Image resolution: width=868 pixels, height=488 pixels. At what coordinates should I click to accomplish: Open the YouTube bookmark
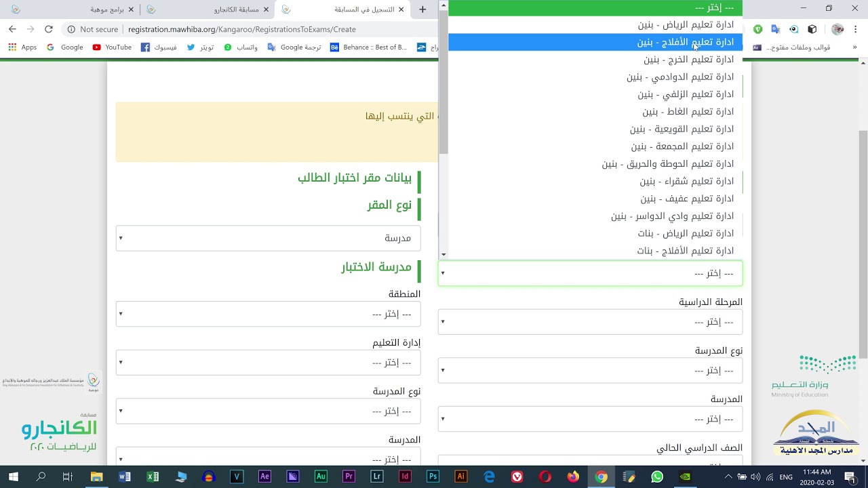pyautogui.click(x=112, y=47)
